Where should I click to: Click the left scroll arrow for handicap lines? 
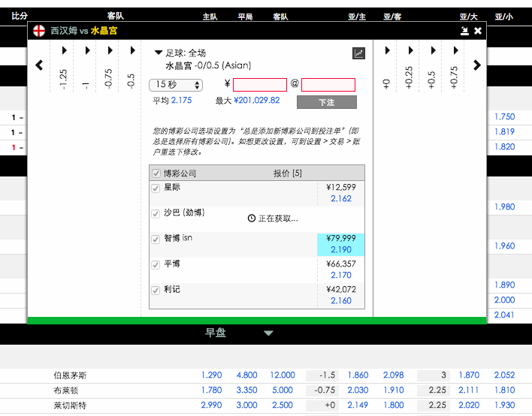coord(39,65)
